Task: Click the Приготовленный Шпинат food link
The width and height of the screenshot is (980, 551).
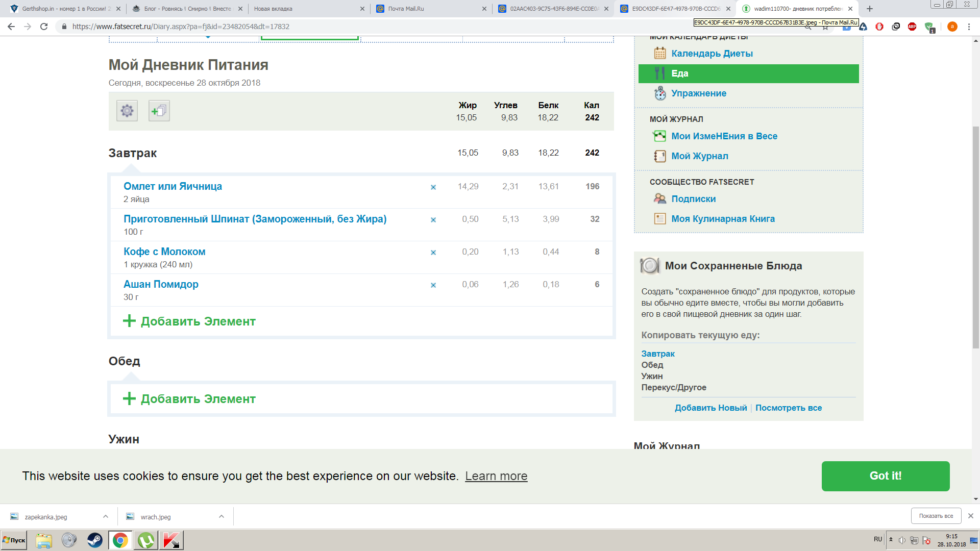Action: point(255,219)
